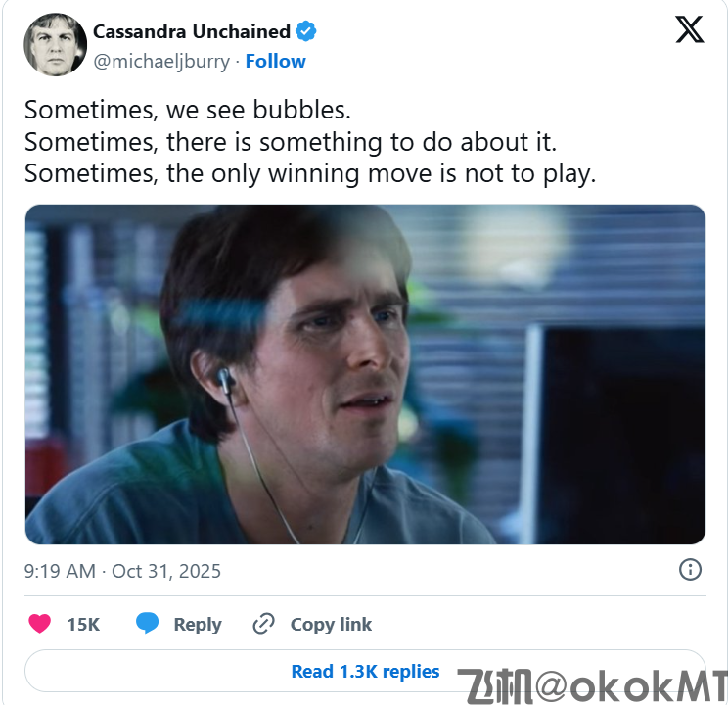Click the okokMT watermark text

coord(593,686)
